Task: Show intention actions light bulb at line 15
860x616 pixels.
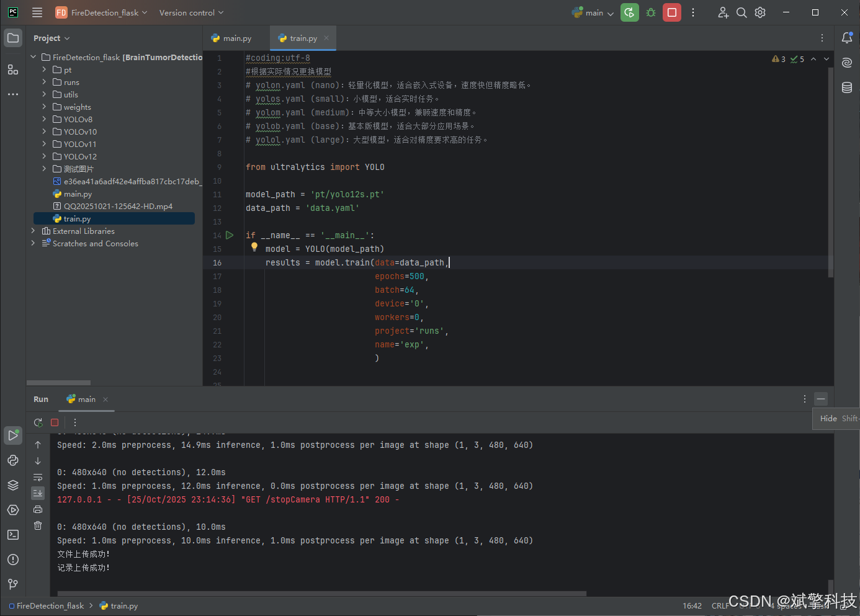Action: pos(254,247)
